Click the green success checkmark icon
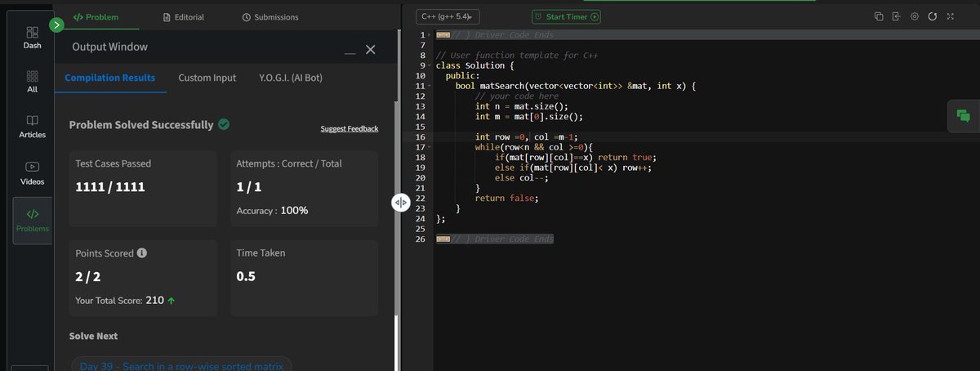980x371 pixels. coord(223,125)
